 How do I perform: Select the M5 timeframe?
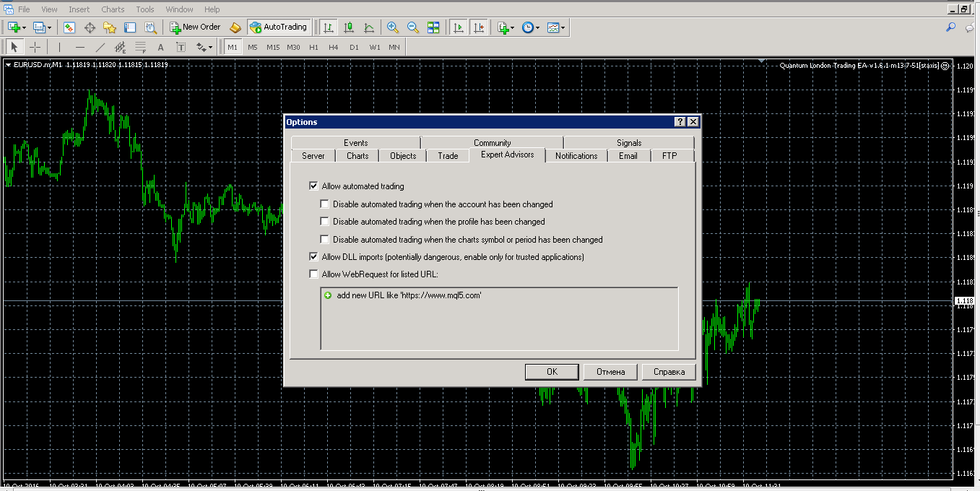click(x=252, y=48)
